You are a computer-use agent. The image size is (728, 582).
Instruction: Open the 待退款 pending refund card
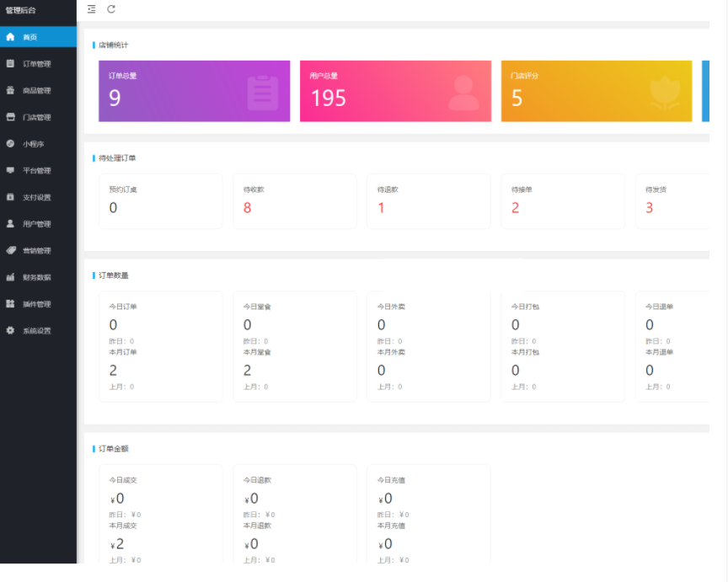[428, 201]
